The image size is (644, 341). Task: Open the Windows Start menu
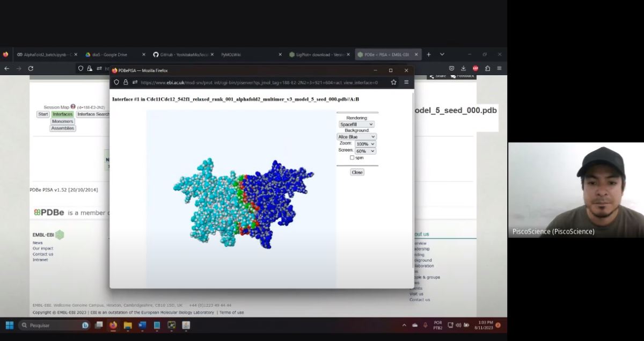click(9, 325)
